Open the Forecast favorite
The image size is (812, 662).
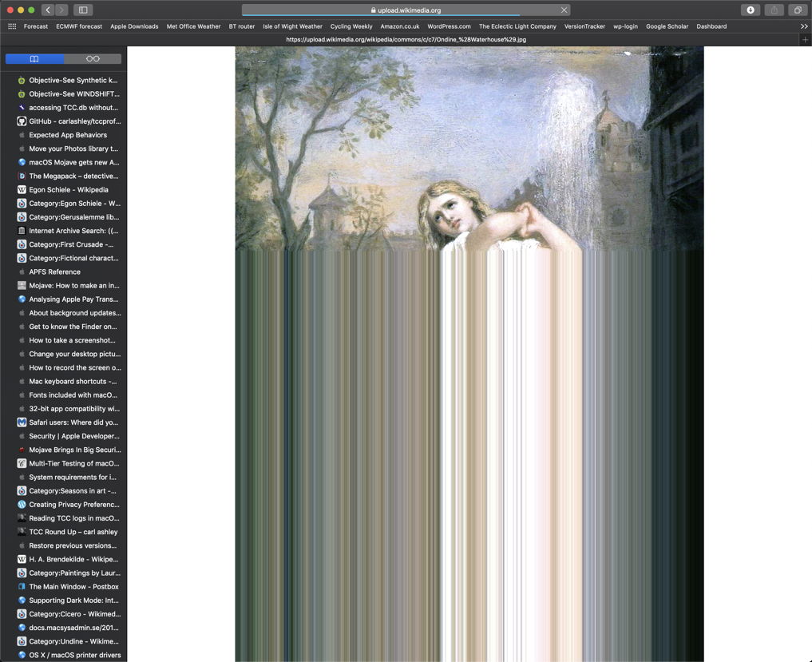click(36, 26)
